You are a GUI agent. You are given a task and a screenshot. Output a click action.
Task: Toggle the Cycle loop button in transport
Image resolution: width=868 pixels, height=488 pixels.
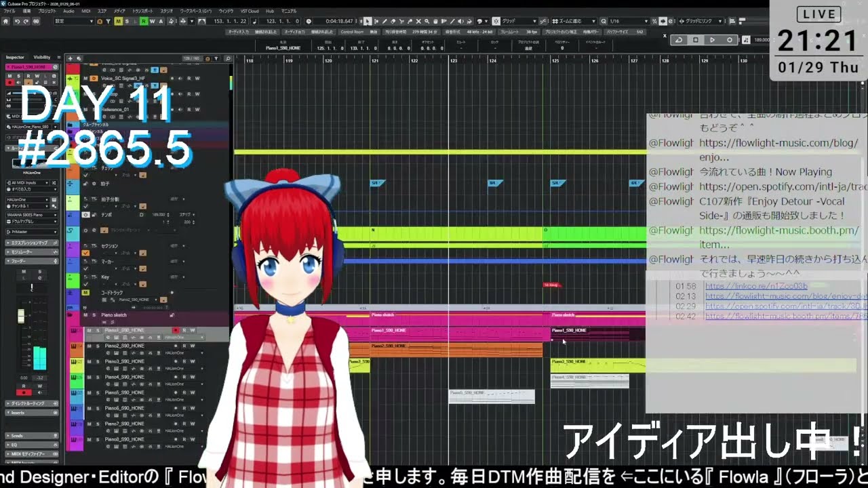[679, 40]
